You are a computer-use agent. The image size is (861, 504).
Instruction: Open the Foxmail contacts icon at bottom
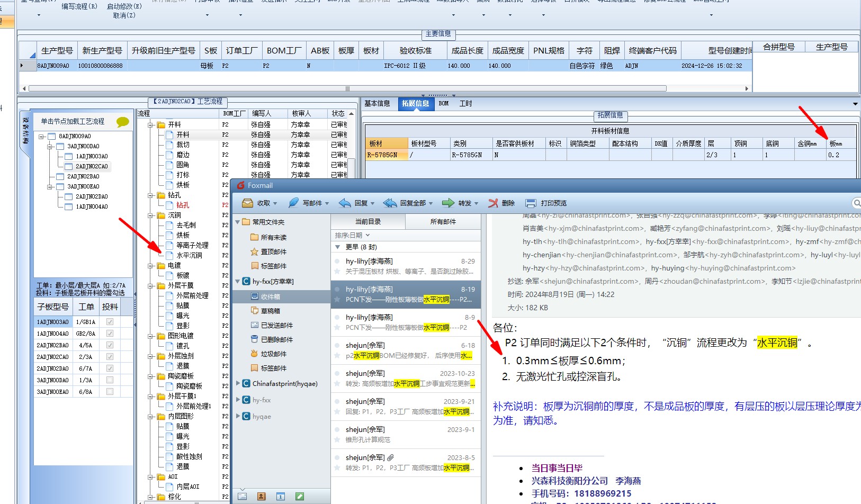pyautogui.click(x=261, y=496)
